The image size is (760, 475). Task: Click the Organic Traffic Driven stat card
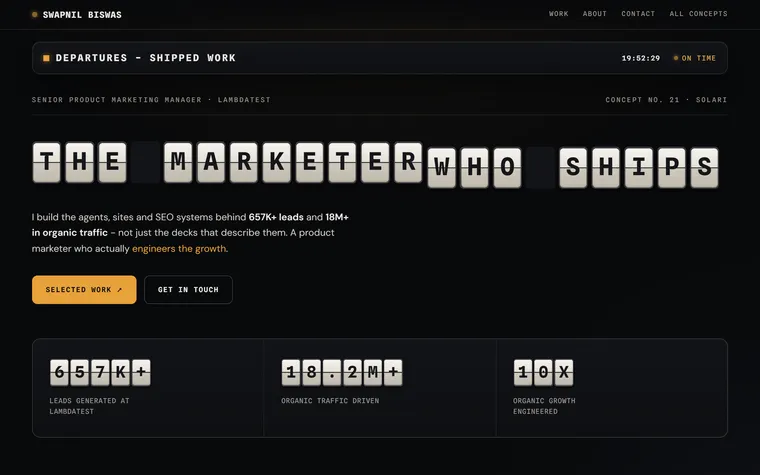coord(380,388)
